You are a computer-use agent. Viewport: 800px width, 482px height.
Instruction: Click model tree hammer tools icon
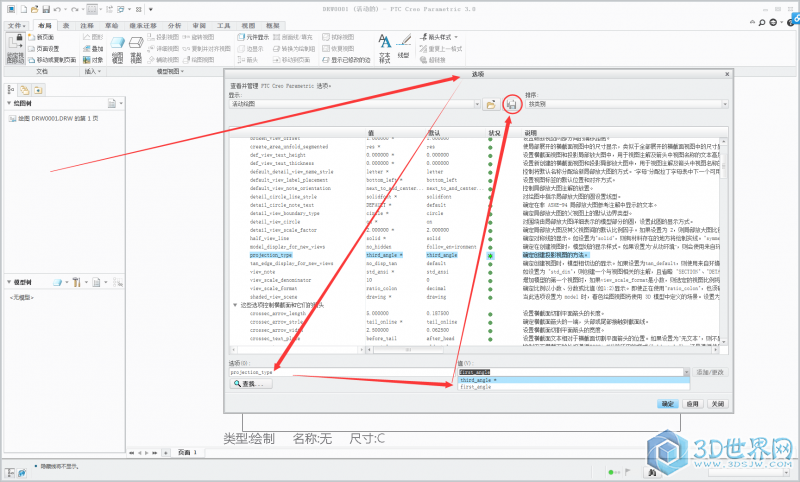coord(77,282)
